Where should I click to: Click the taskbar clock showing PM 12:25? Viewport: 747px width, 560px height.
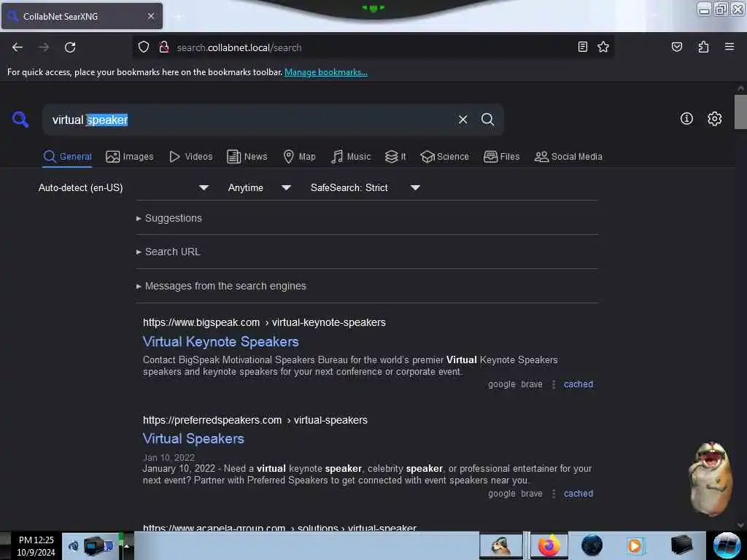tap(36, 545)
